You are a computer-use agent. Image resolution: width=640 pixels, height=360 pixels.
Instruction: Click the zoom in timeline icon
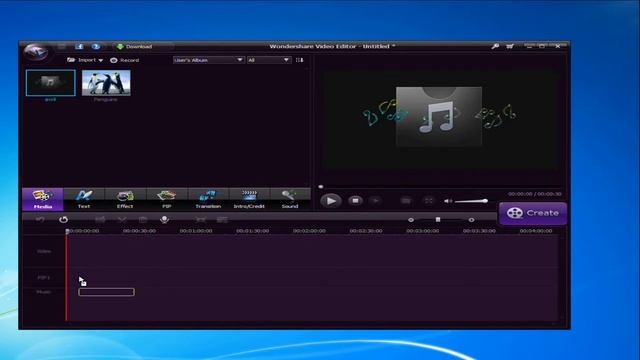tap(471, 220)
